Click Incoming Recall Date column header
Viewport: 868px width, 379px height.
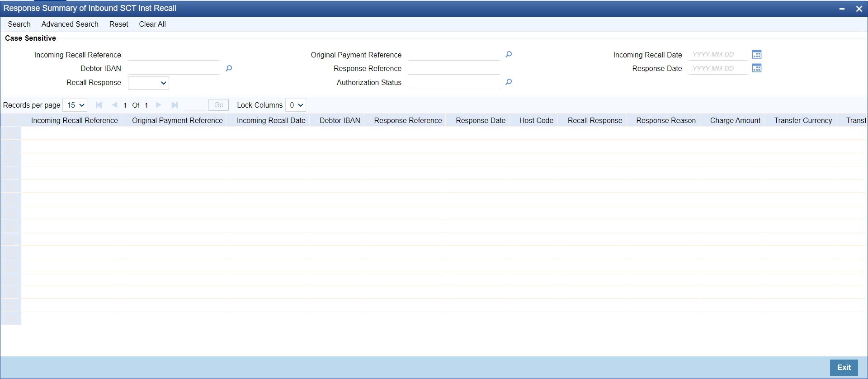tap(271, 120)
